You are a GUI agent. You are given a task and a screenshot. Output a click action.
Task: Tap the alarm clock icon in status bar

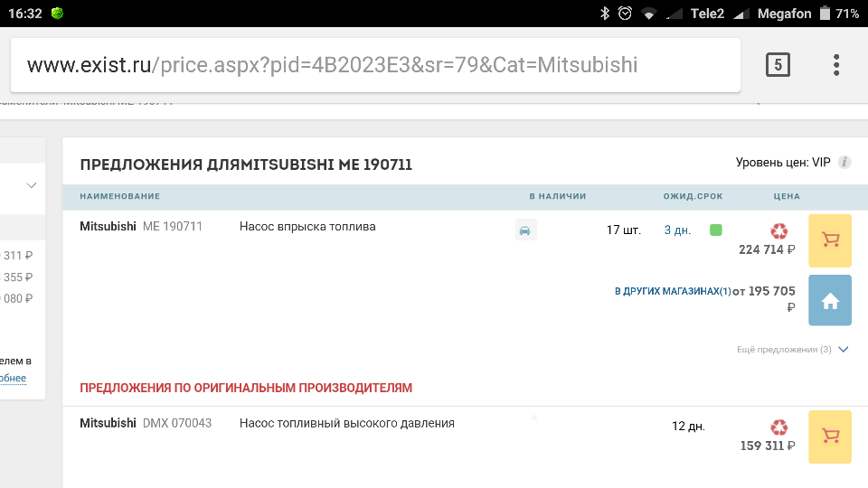pos(625,14)
